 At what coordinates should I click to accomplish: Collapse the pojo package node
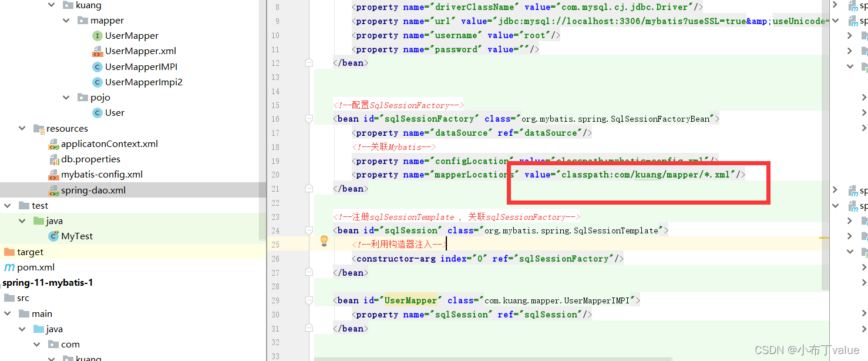[x=66, y=98]
